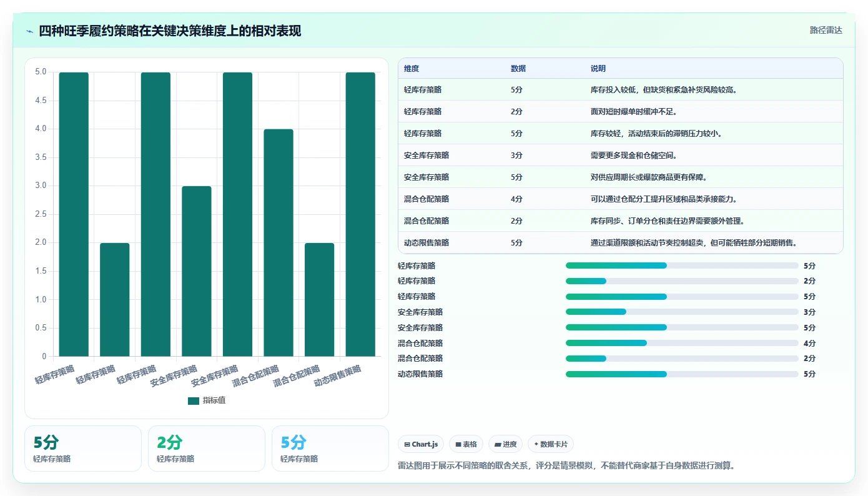Click the 动态限售策略 x-axis label
Image resolution: width=868 pixels, height=496 pixels.
(x=338, y=377)
